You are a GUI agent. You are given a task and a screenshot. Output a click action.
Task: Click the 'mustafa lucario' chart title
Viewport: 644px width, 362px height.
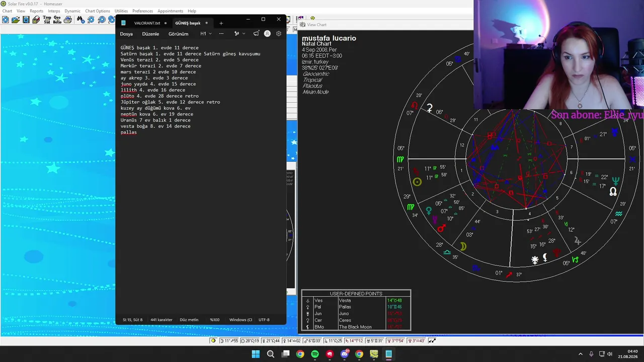329,38
